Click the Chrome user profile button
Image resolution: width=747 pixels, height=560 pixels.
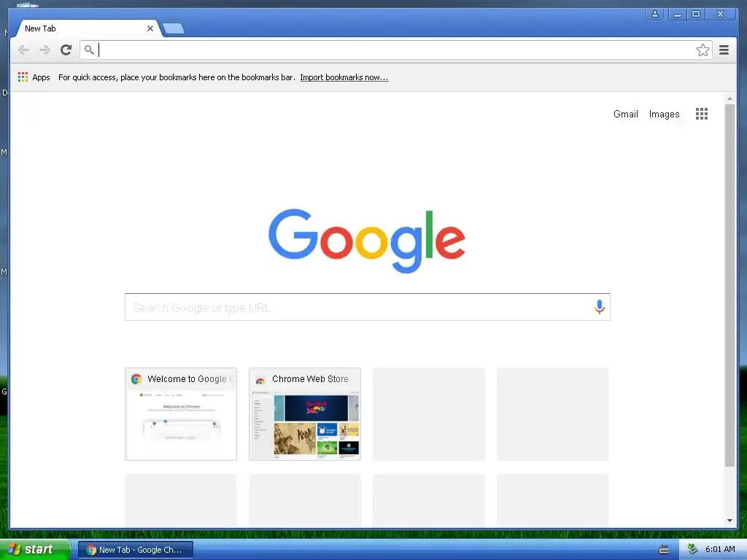[655, 14]
